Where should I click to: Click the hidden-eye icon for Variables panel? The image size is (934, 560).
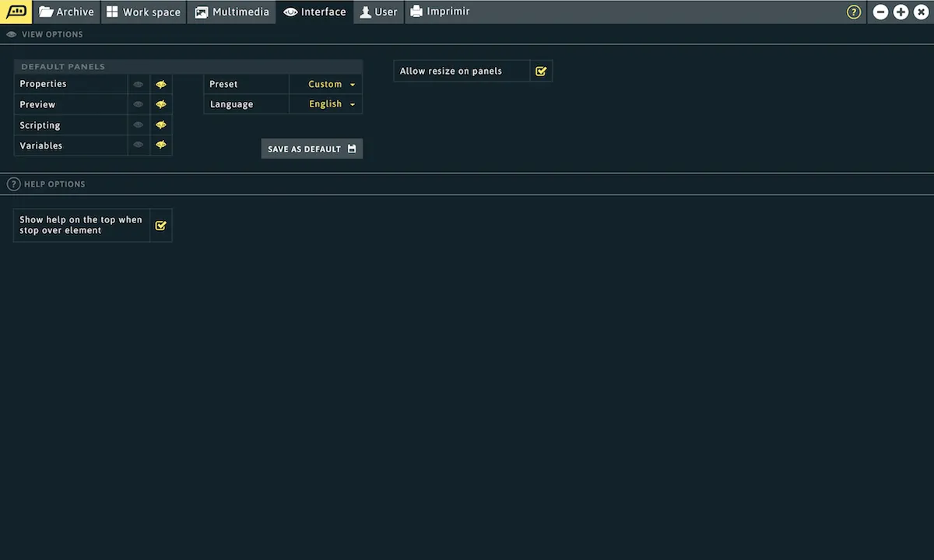point(161,145)
